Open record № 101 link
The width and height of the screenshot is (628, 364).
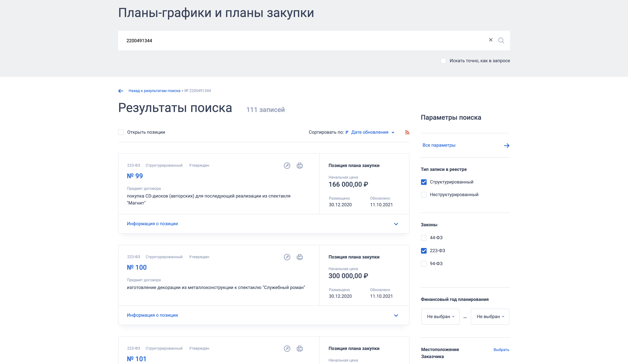pos(137,359)
